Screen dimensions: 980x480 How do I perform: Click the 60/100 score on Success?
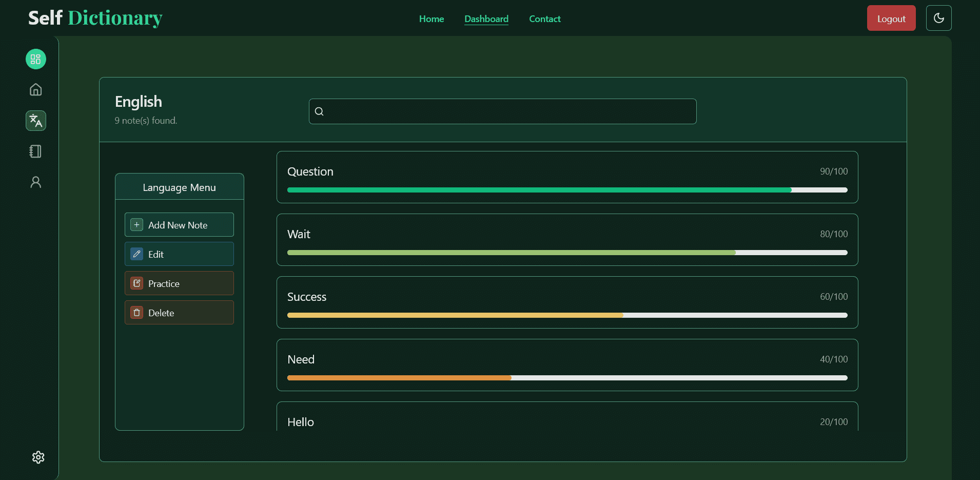point(834,297)
